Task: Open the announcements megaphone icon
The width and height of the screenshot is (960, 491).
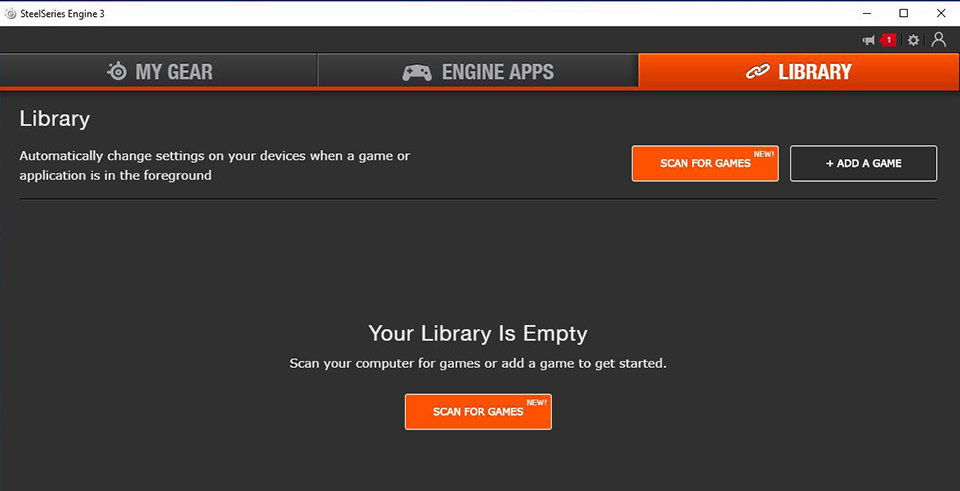Action: tap(869, 40)
